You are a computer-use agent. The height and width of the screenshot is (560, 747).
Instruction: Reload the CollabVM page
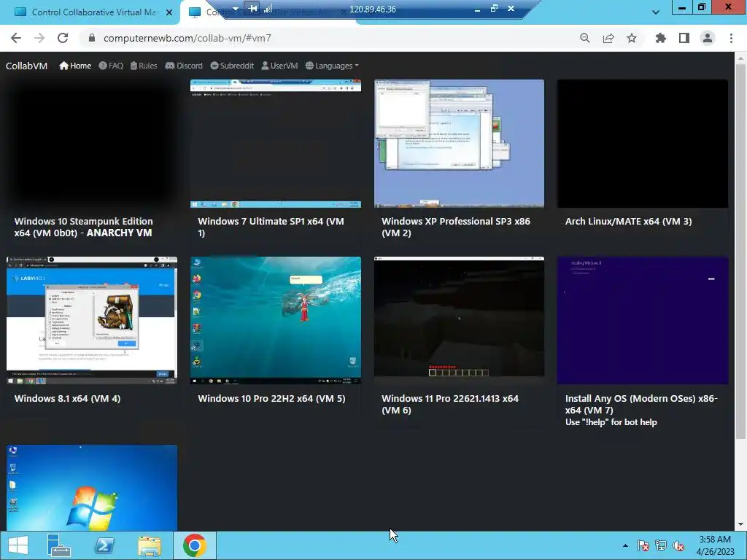pyautogui.click(x=63, y=38)
